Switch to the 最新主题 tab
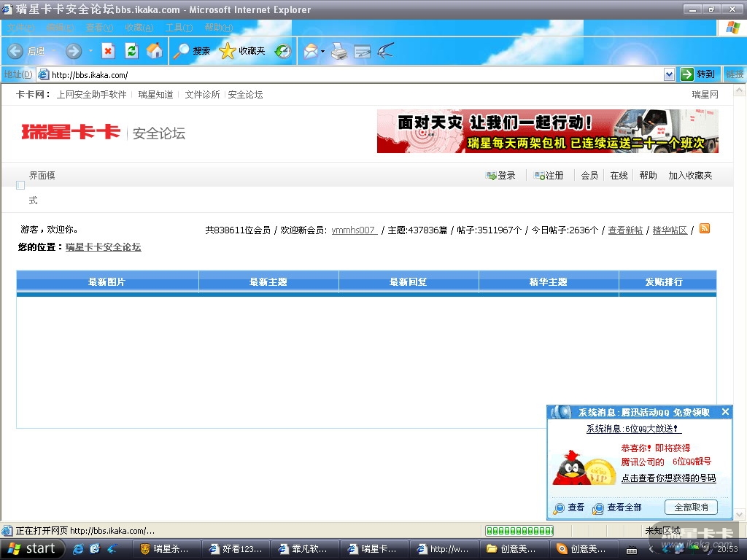This screenshot has height=560, width=747. coord(268,282)
